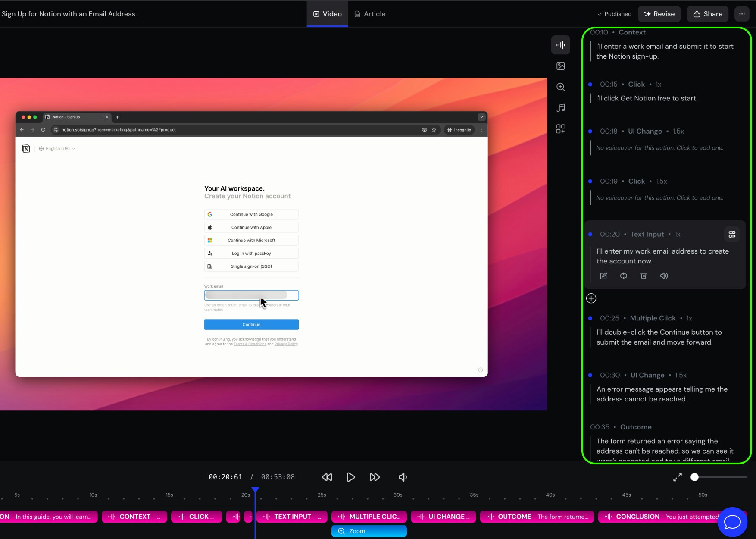Screen dimensions: 756x539
Task: Click Log in with passkey in preview
Action: point(251,253)
